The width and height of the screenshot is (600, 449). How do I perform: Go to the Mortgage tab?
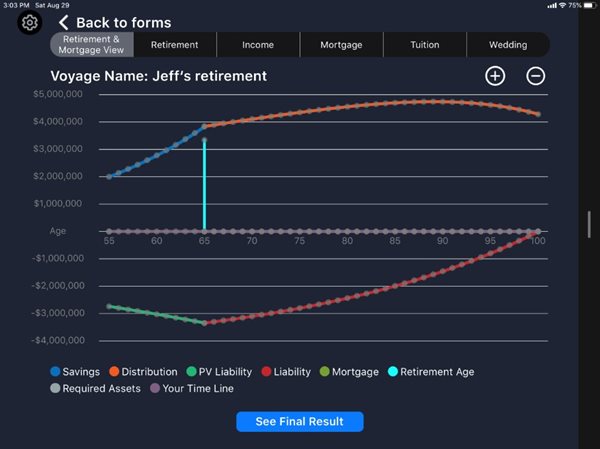point(341,45)
